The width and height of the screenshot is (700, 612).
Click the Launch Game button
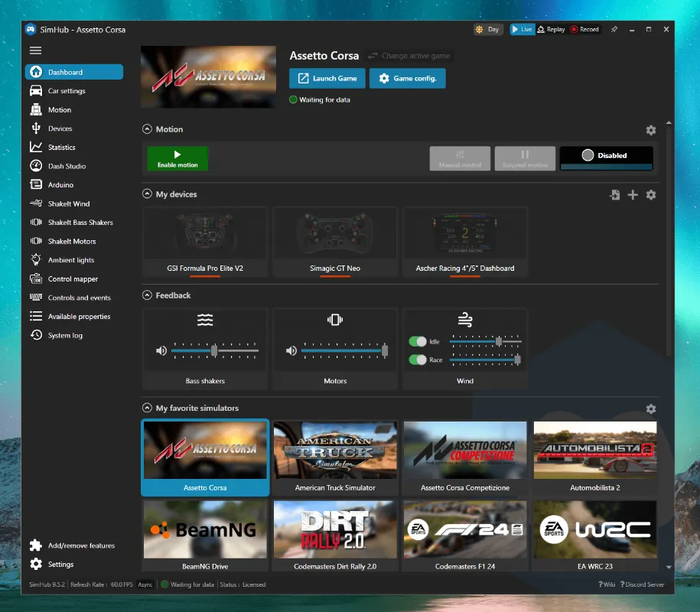[x=327, y=78]
